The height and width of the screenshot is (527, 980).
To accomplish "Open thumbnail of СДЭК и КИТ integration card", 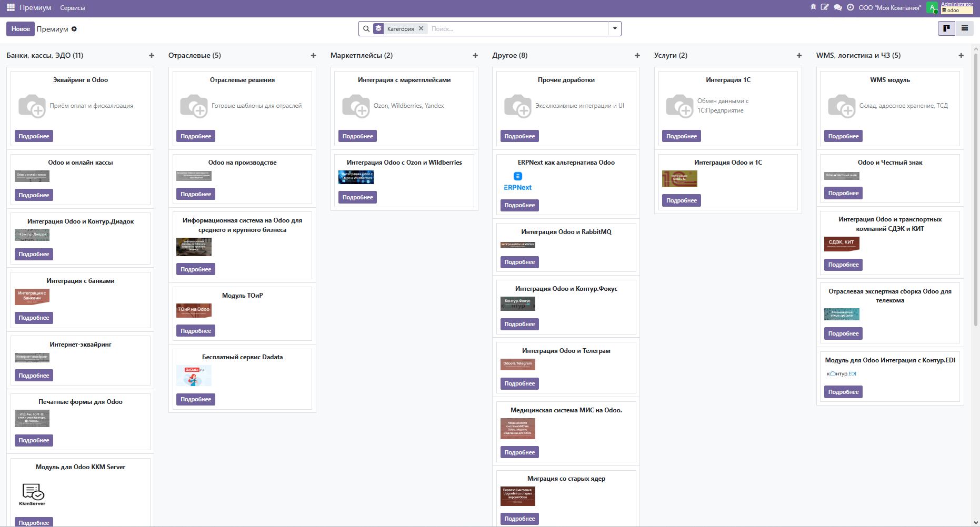I will [x=842, y=244].
